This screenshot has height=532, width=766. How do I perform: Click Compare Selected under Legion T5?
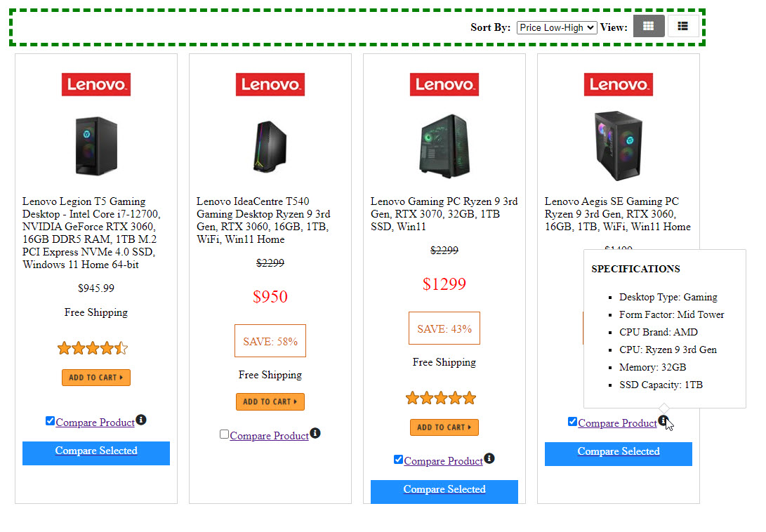pyautogui.click(x=96, y=452)
